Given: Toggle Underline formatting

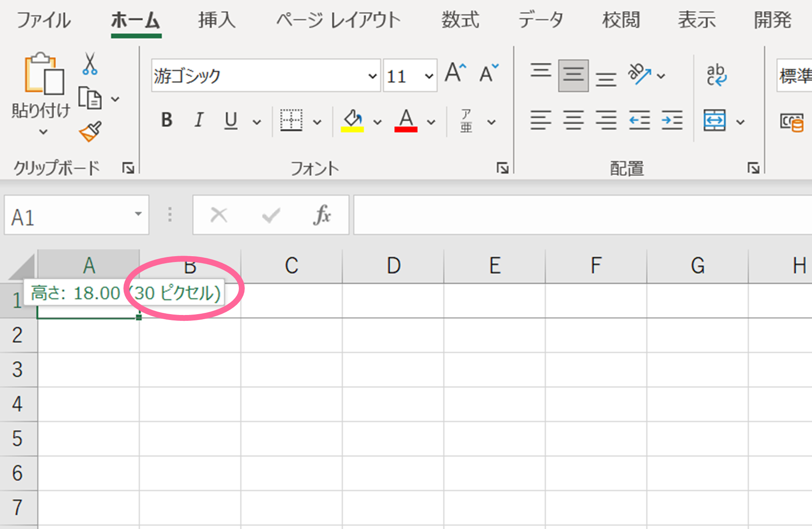Looking at the screenshot, I should tap(231, 121).
